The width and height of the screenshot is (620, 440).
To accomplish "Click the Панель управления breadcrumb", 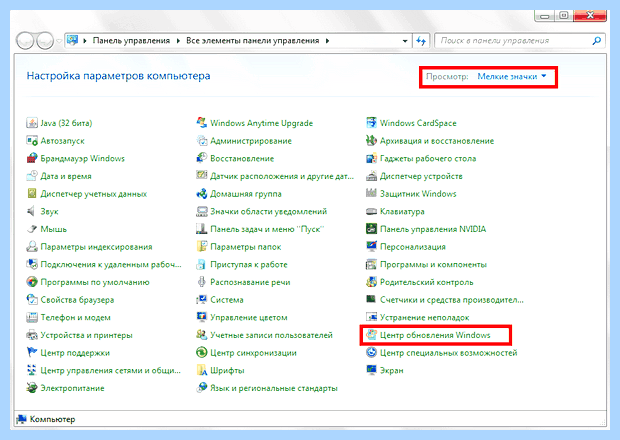I will pos(131,41).
